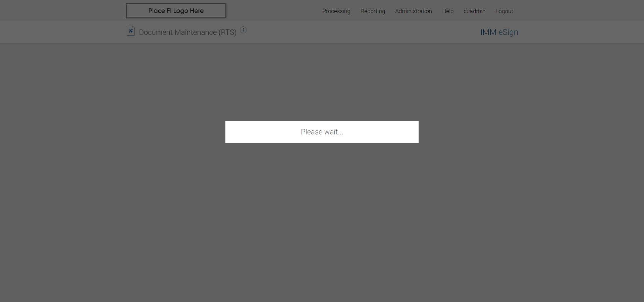Click the Place FI Logo Here banner
Image resolution: width=644 pixels, height=302 pixels.
(x=176, y=11)
